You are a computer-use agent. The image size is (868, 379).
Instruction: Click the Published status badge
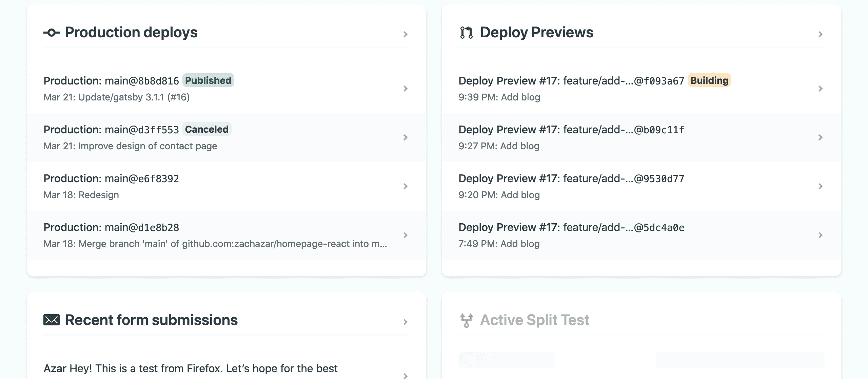click(x=208, y=80)
